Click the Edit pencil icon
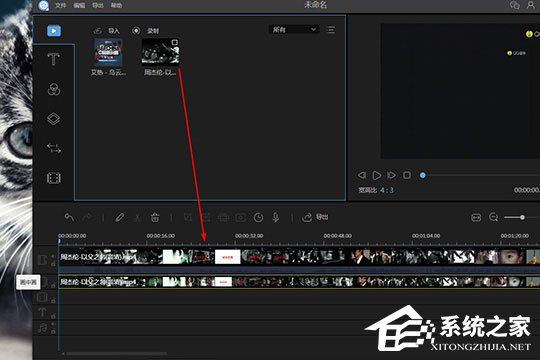This screenshot has width=540, height=360. (120, 217)
